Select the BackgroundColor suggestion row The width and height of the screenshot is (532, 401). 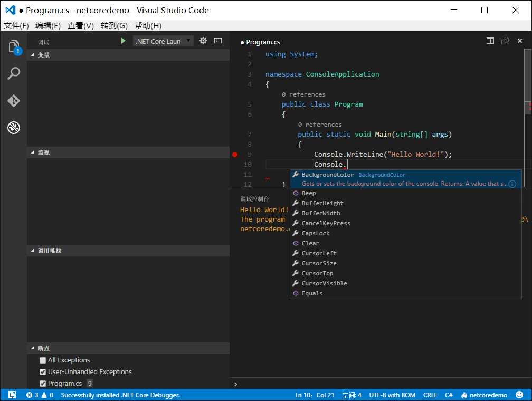click(x=405, y=179)
